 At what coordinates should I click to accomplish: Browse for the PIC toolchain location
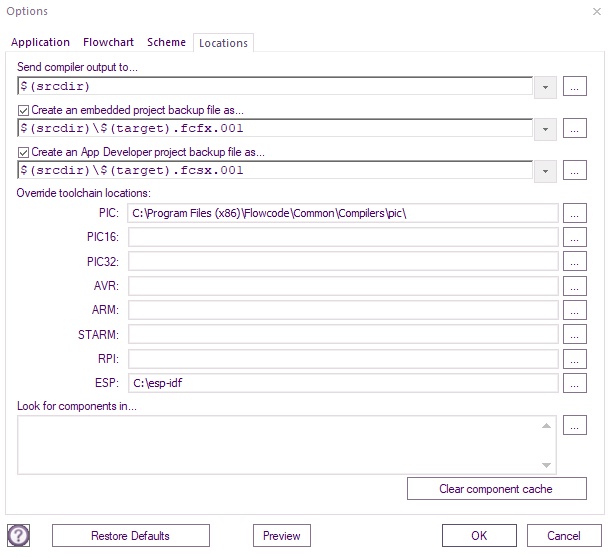pyautogui.click(x=574, y=213)
